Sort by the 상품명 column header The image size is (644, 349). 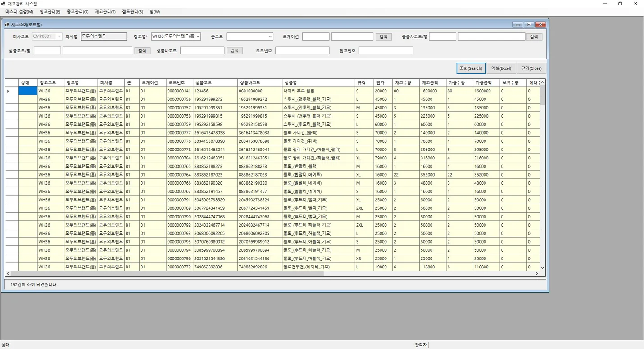[x=318, y=83]
